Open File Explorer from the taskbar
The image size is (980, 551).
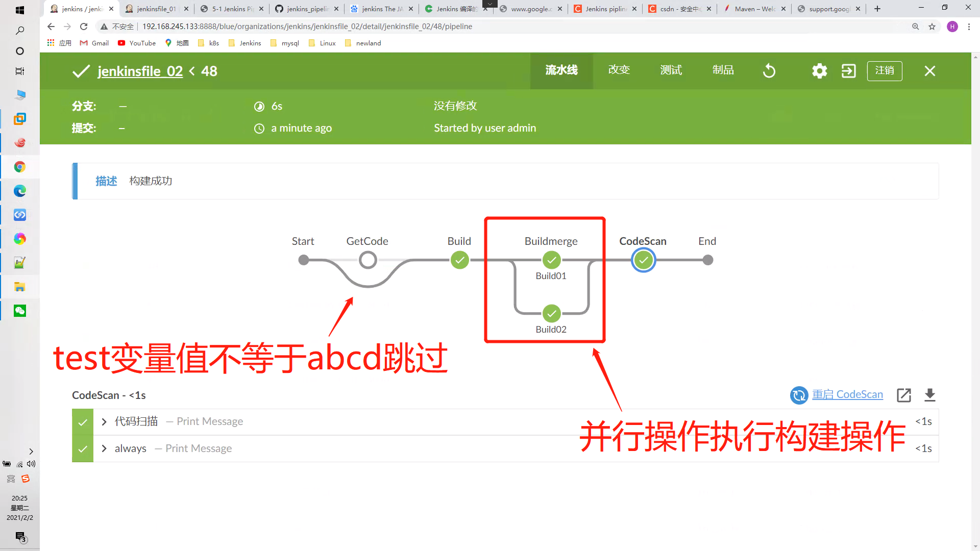pyautogui.click(x=20, y=287)
